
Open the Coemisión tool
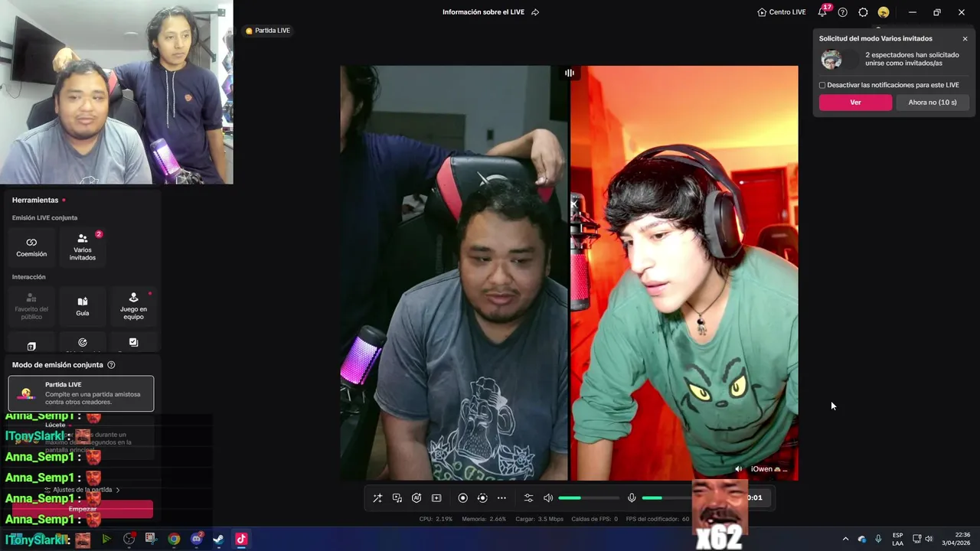pos(31,247)
